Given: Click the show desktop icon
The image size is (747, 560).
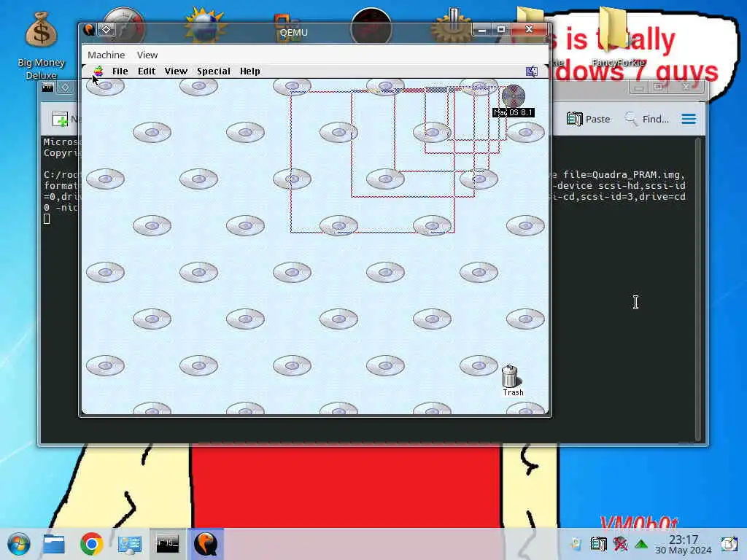Looking at the screenshot, I should pos(729,544).
